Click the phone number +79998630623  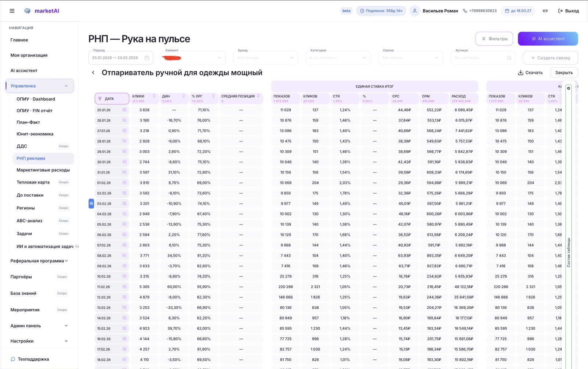[480, 11]
